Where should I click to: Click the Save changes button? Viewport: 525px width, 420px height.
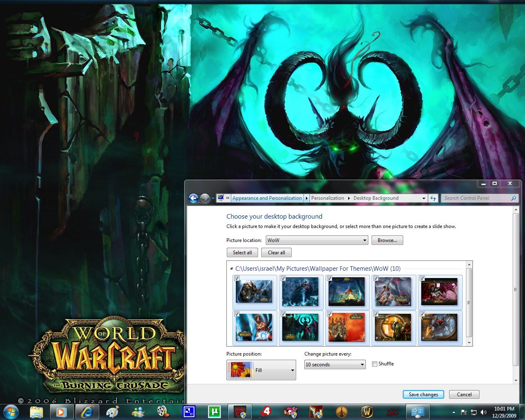pos(423,394)
